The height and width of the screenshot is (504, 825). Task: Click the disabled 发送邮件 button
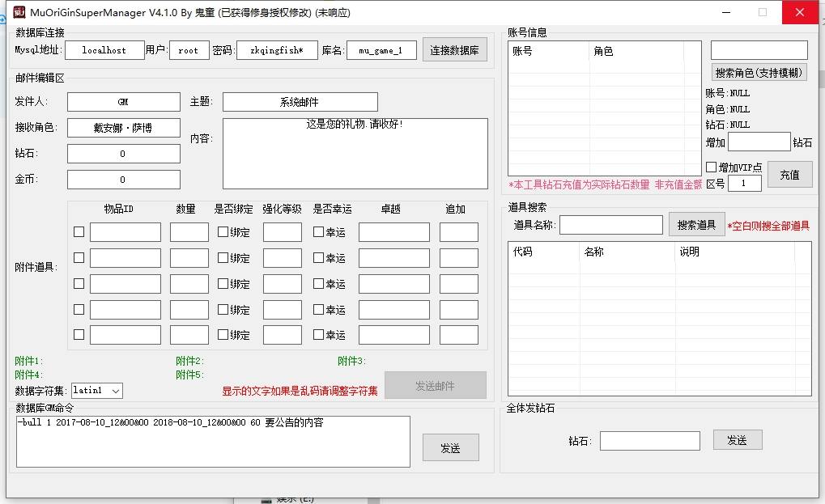pyautogui.click(x=436, y=386)
